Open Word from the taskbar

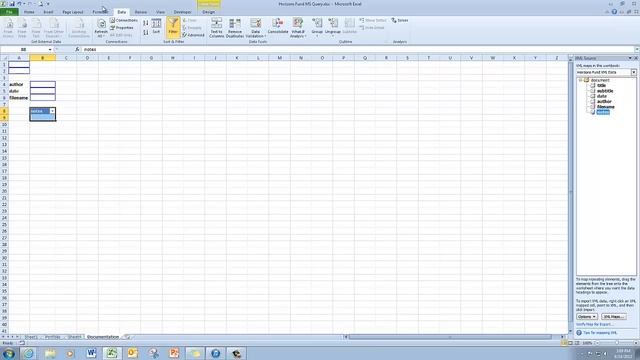pyautogui.click(x=91, y=353)
